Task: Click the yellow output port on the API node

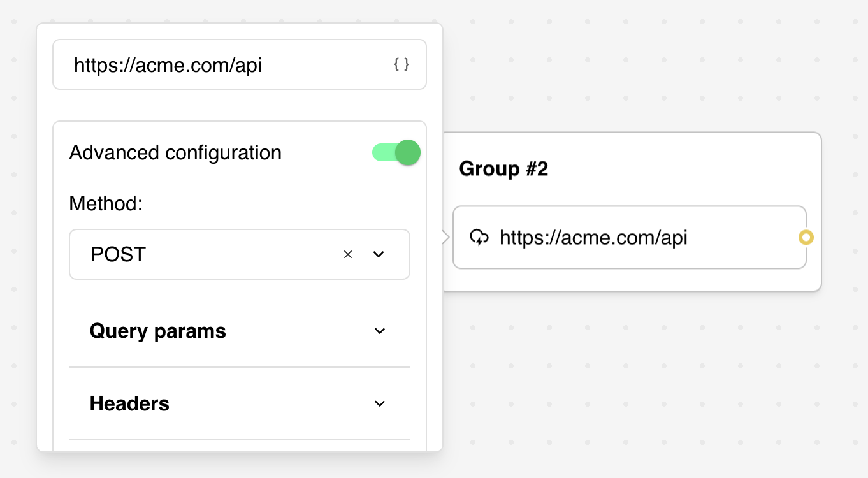Action: (806, 237)
